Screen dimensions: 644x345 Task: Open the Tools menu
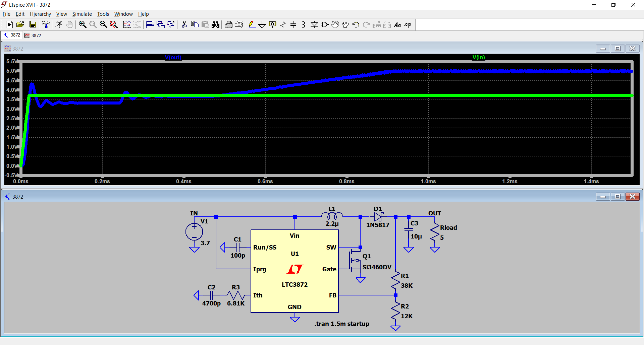pyautogui.click(x=103, y=14)
